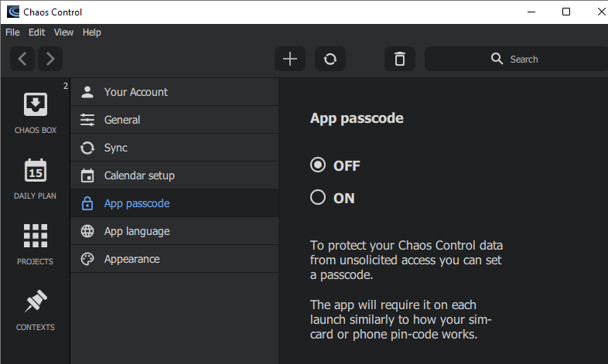The width and height of the screenshot is (608, 364).
Task: Open the Daily Plan calendar section
Action: click(x=36, y=179)
